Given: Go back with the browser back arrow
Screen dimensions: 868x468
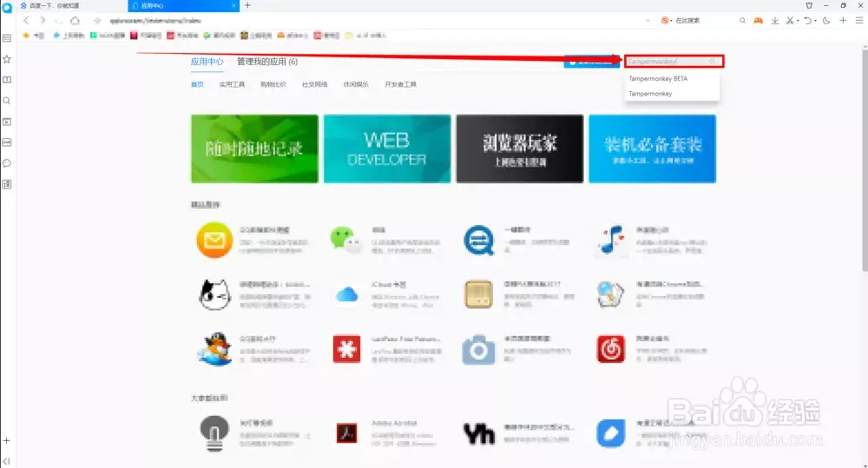Looking at the screenshot, I should (26, 21).
